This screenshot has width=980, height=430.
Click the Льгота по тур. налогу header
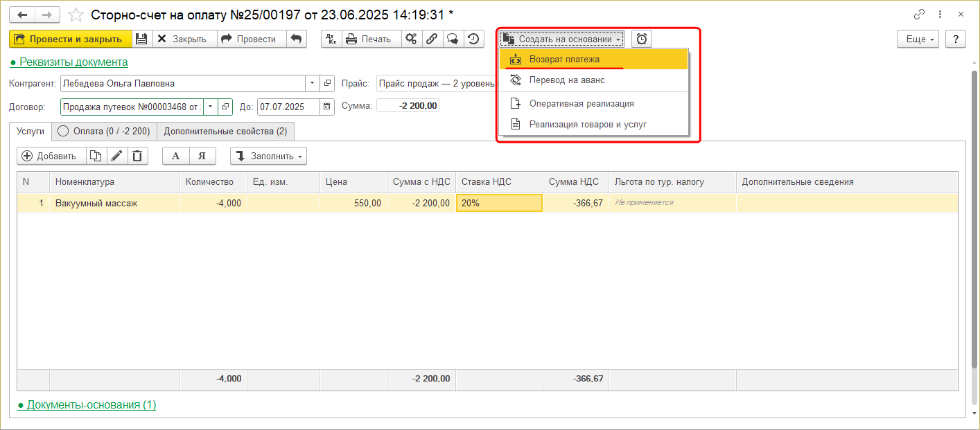(672, 181)
